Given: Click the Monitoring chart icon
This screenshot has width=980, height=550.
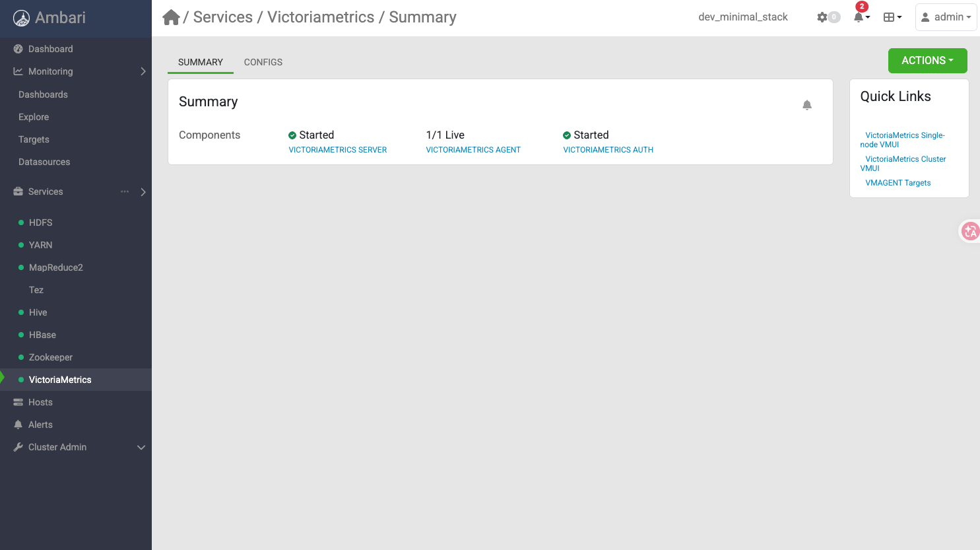Looking at the screenshot, I should click(18, 71).
